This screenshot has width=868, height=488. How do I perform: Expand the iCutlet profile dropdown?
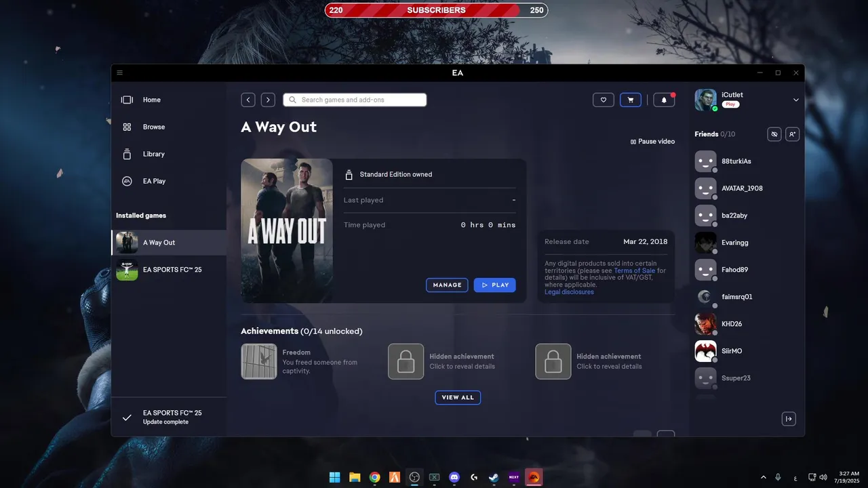click(796, 100)
